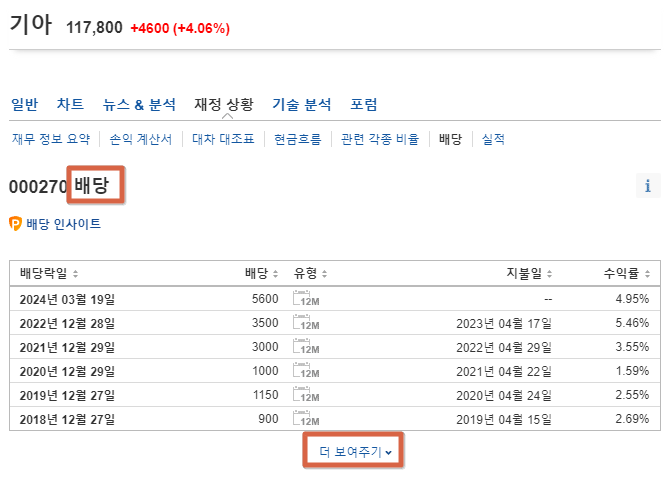Click the payment date 2021년 04월 22일
The image size is (672, 478).
coord(504,371)
